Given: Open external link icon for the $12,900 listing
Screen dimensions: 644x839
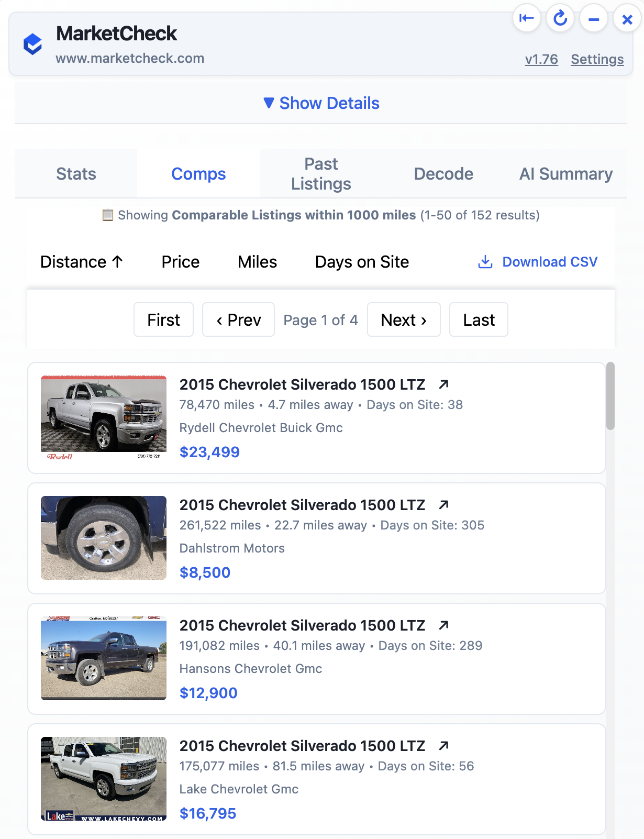Looking at the screenshot, I should tap(443, 625).
